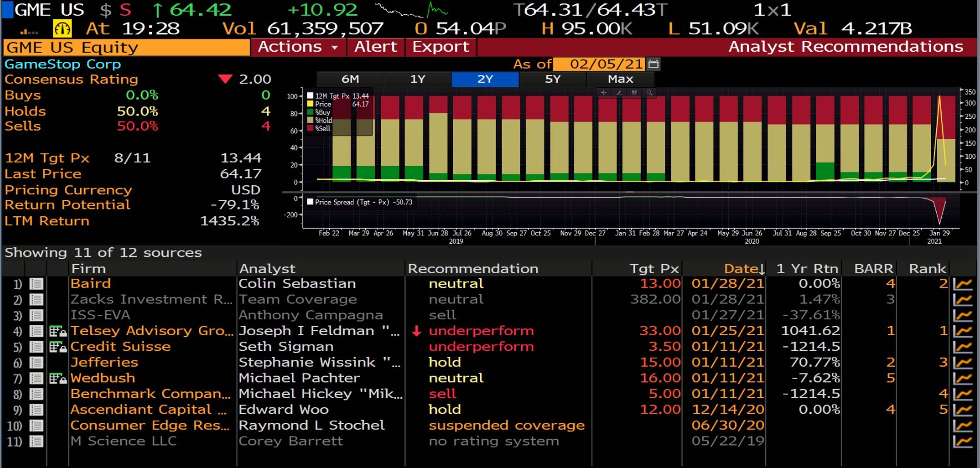
Task: Open the document icon in the M Science row
Action: (x=36, y=442)
